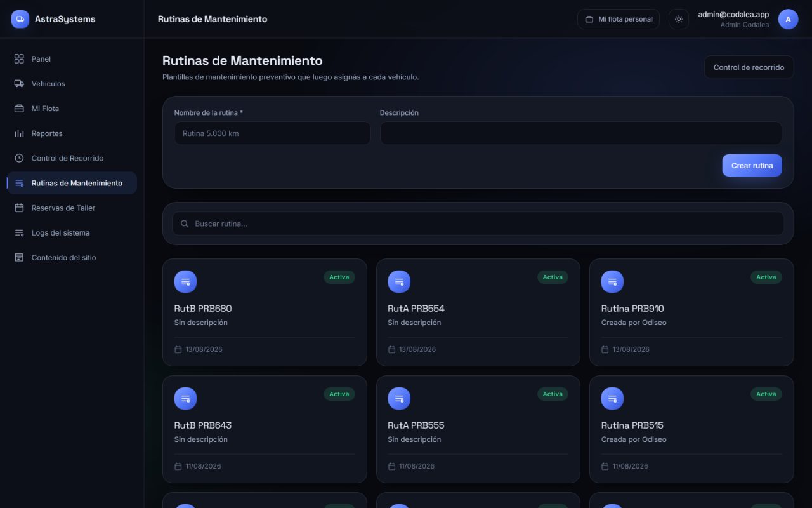Click "Creada por Odiseo" on Rutina PRB910
The height and width of the screenshot is (508, 812).
[634, 323]
